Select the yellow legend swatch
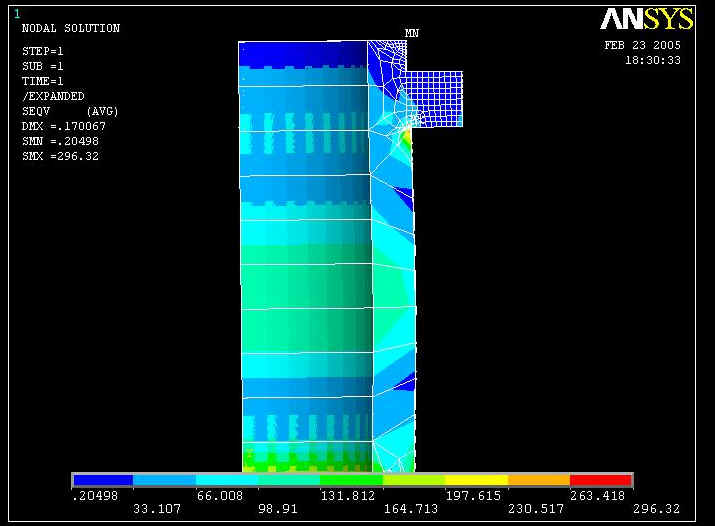Screen dimensions: 715x526 point(476,480)
